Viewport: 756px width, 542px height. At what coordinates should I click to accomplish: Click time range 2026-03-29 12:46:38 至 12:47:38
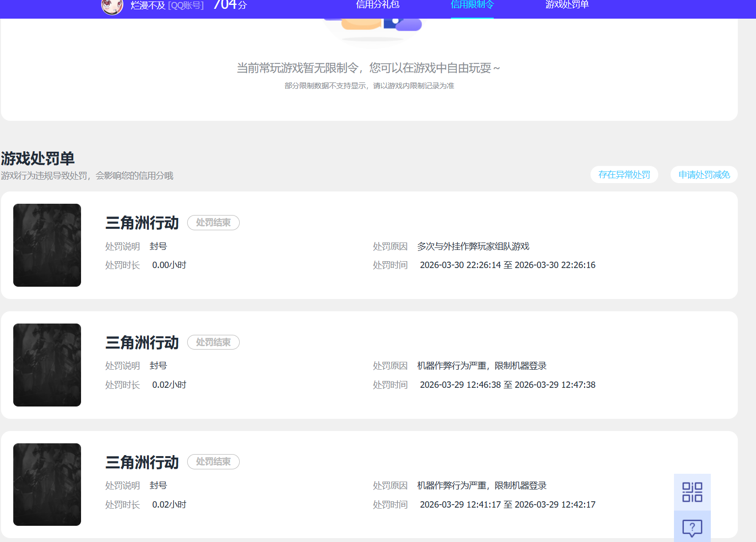pos(507,385)
